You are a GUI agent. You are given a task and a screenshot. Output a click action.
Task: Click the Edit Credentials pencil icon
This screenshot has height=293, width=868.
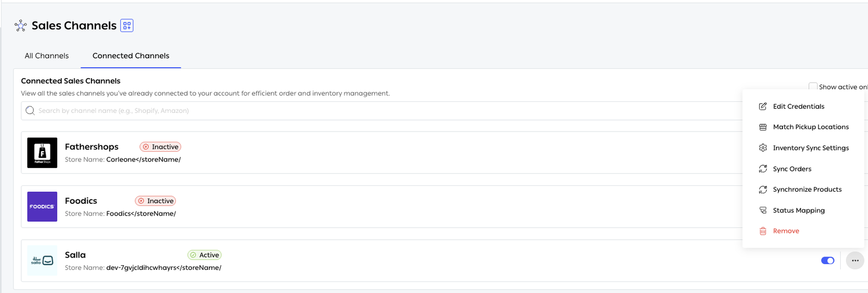coord(763,107)
